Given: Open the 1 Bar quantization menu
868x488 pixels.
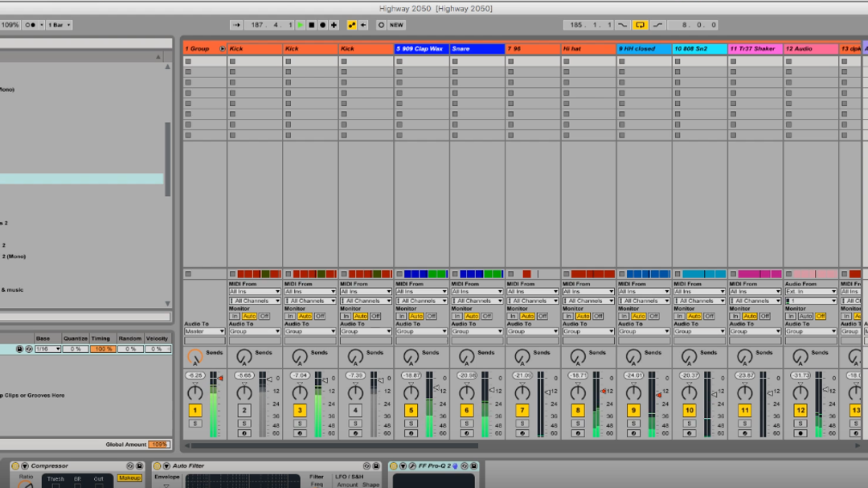Looking at the screenshot, I should click(59, 25).
